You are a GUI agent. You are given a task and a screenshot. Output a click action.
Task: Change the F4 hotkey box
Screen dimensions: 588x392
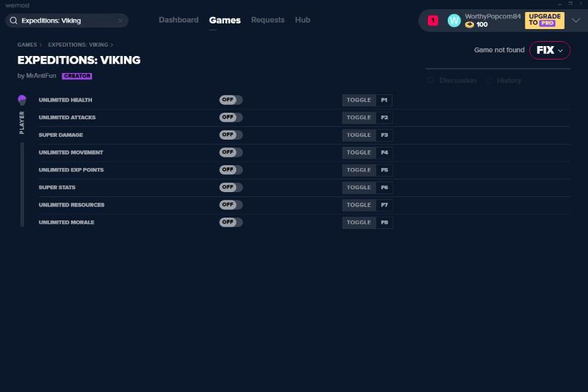(385, 152)
